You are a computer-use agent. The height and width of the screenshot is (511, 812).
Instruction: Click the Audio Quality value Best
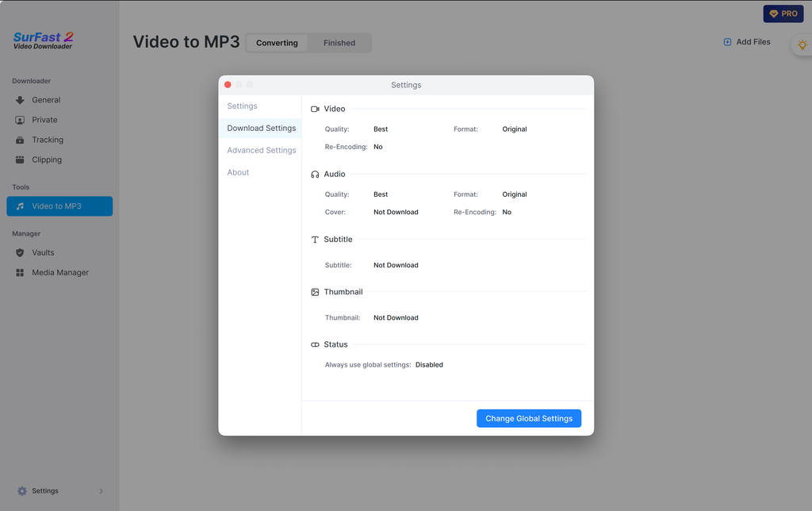381,194
